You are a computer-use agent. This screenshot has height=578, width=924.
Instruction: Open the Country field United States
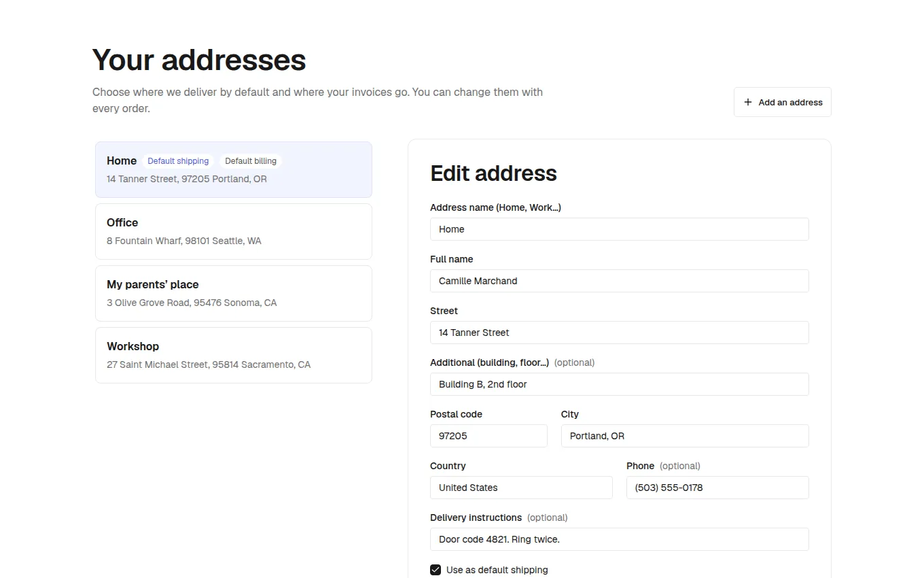(x=521, y=488)
